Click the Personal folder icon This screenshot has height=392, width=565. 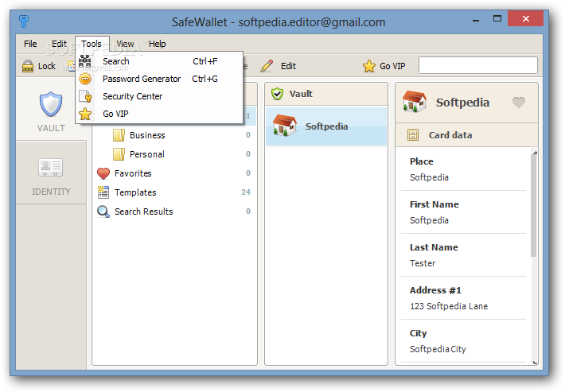tap(119, 154)
